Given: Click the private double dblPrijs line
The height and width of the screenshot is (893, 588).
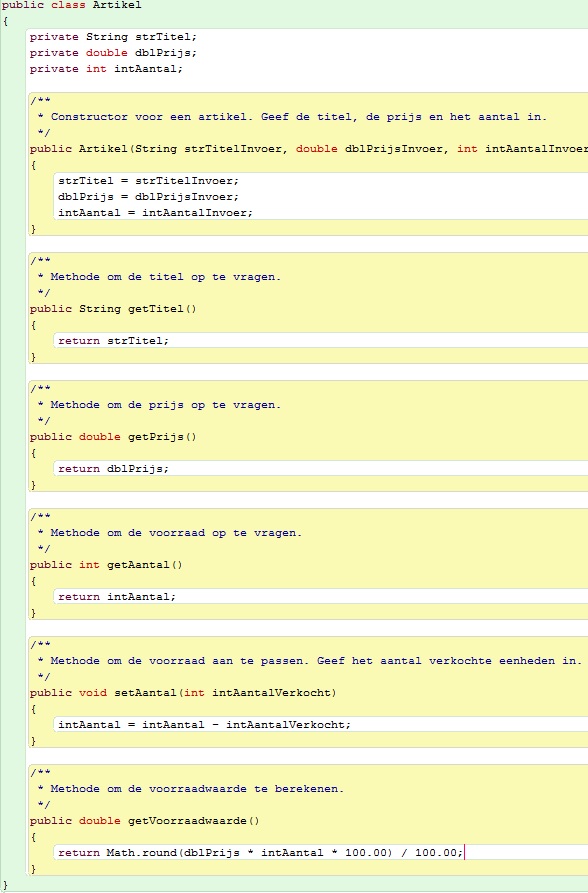Looking at the screenshot, I should coord(113,53).
